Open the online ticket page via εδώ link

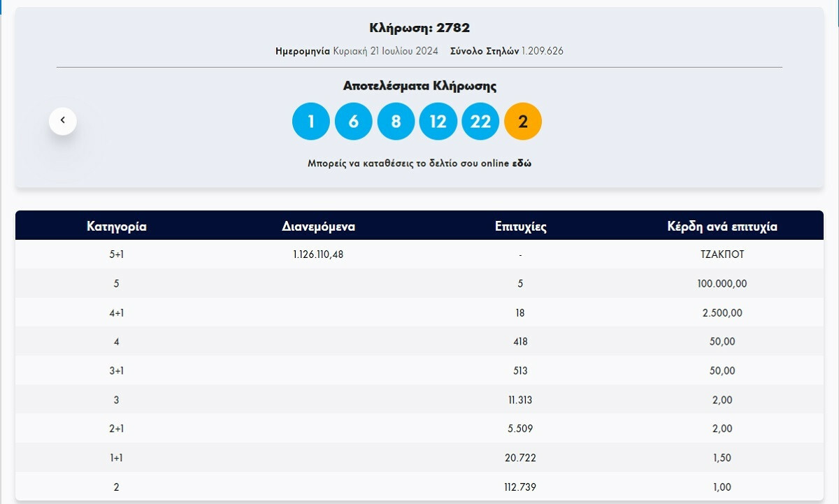[524, 162]
